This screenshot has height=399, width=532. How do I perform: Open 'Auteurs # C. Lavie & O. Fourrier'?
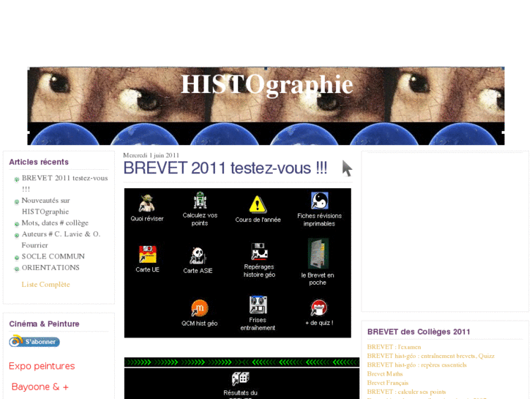click(x=61, y=239)
